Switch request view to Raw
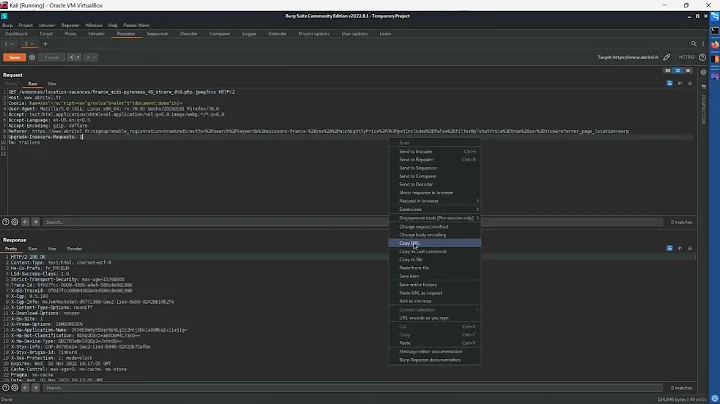 pos(32,84)
